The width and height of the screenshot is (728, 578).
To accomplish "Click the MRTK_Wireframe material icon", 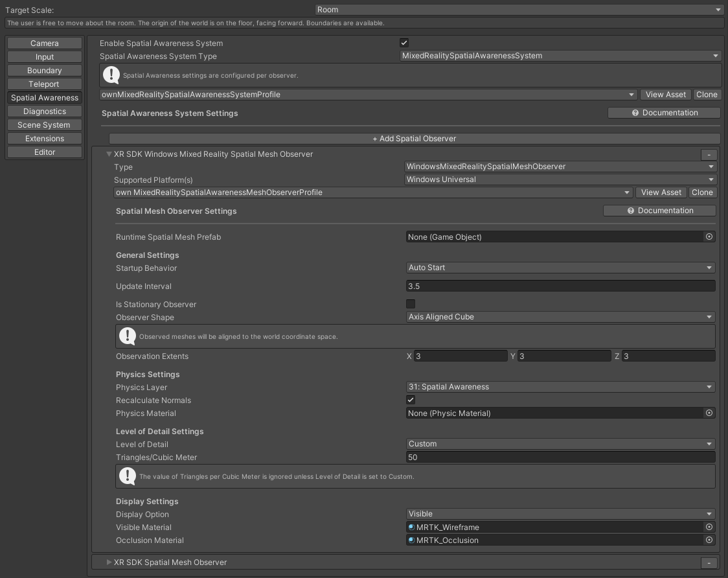I will (x=411, y=527).
